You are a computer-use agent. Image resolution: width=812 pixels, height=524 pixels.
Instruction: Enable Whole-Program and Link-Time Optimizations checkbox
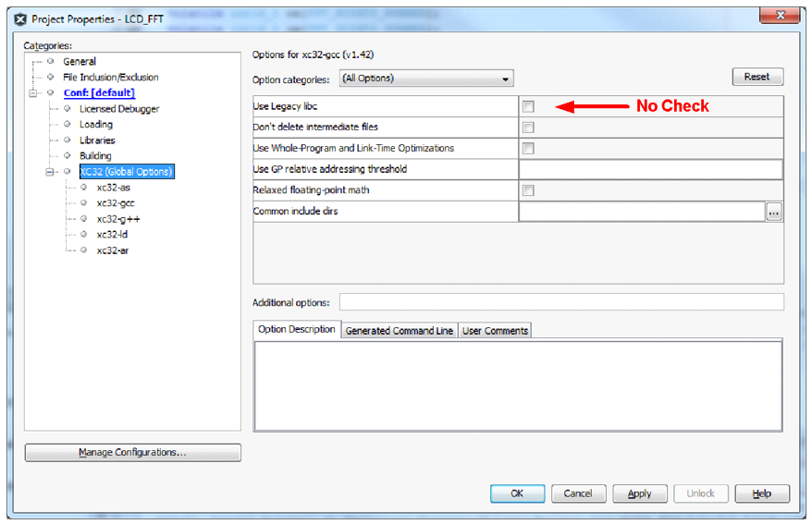point(528,149)
